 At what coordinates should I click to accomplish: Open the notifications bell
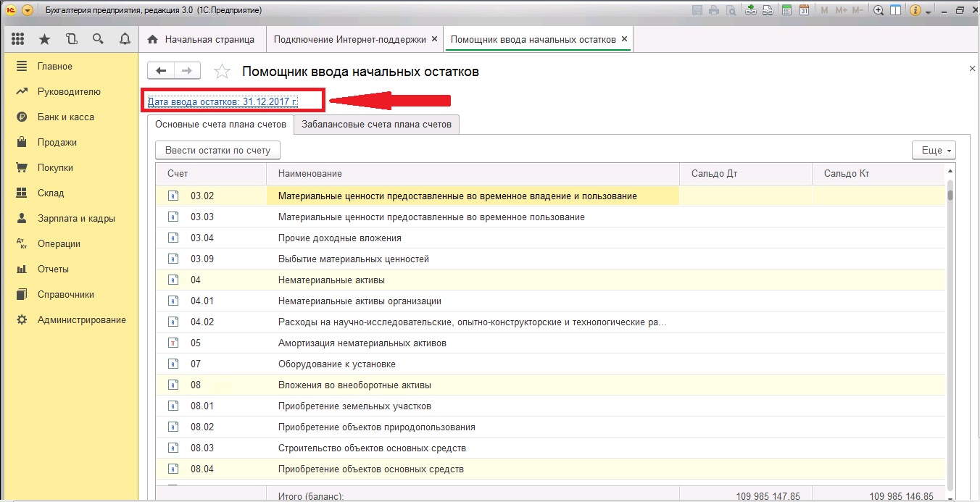(x=125, y=39)
